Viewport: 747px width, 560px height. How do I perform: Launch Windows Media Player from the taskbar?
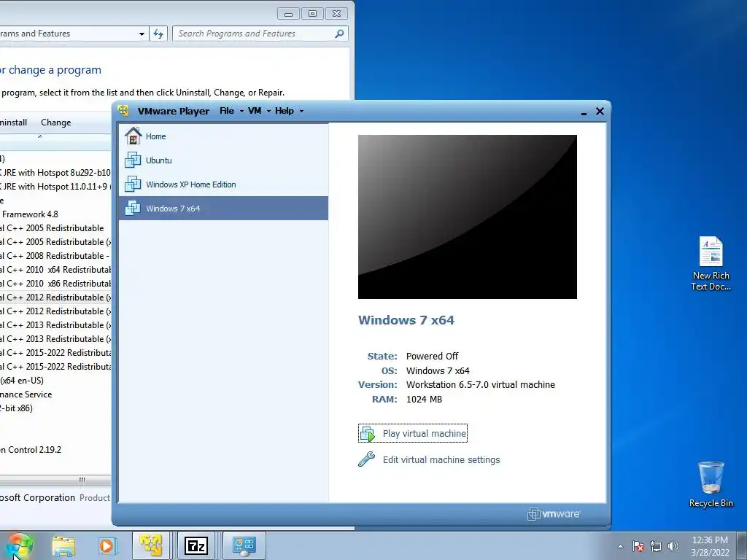107,545
